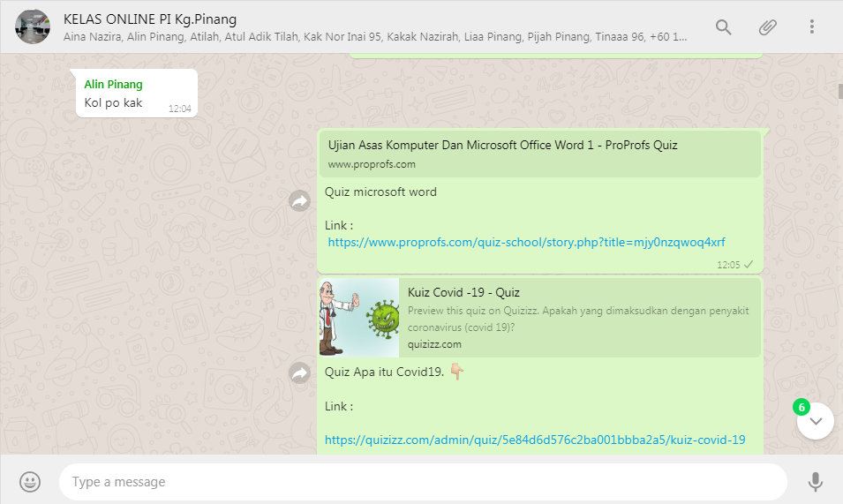Open the emoji picker

30,482
